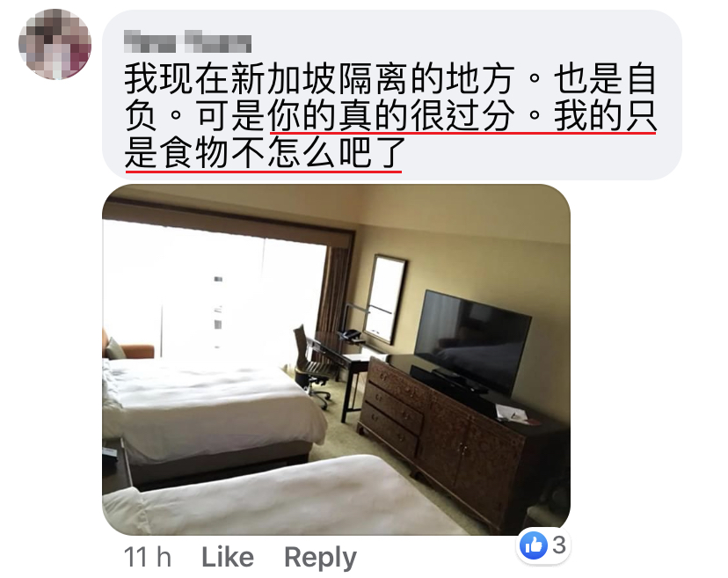Image resolution: width=728 pixels, height=578 pixels.
Task: Click the wall mirror in the photo
Action: pos(384,299)
